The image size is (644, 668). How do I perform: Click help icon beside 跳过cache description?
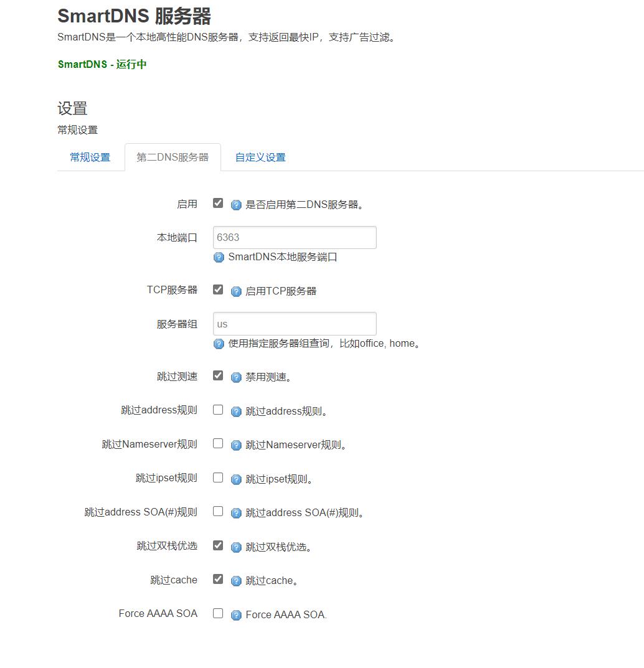236,581
